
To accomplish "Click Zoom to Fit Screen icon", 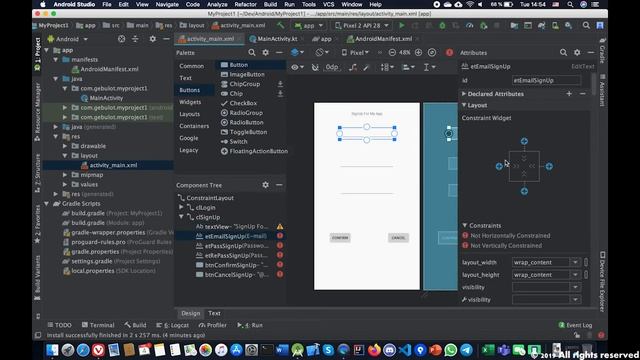I will click(432, 53).
